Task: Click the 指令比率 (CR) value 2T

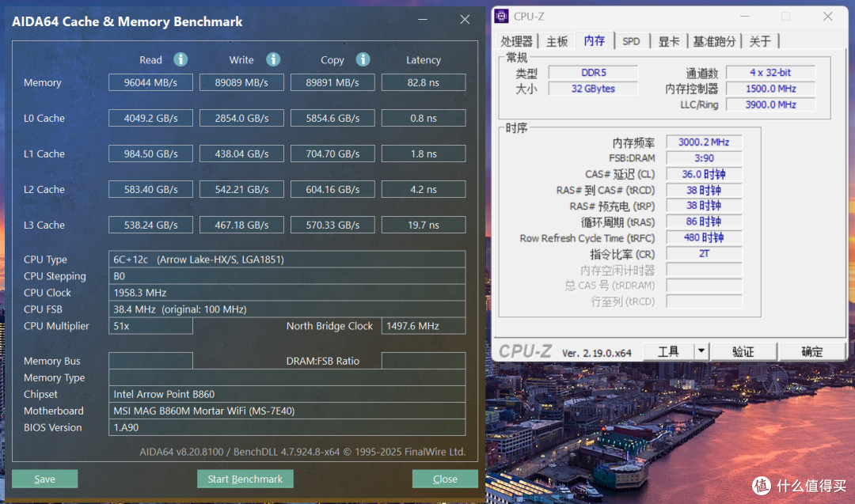Action: (704, 254)
